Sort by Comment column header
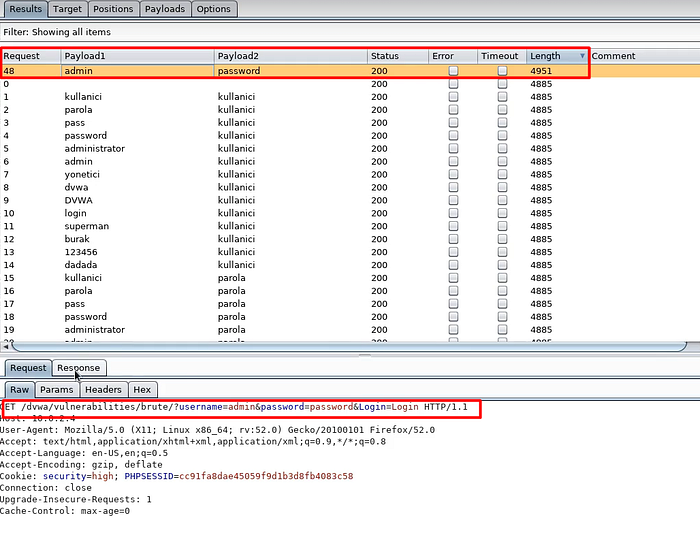 tap(644, 56)
